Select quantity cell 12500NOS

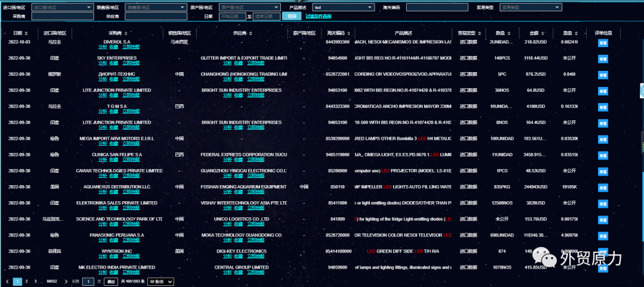coord(502,203)
